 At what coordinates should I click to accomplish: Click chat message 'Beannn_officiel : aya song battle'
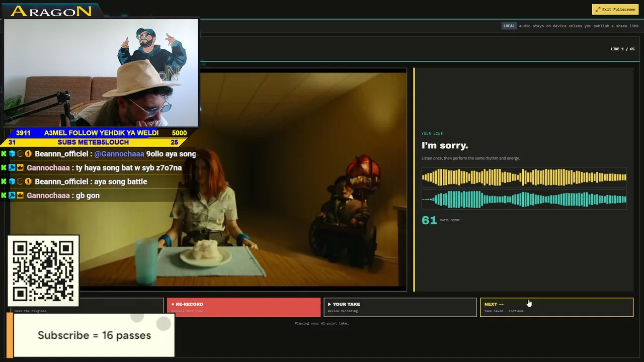click(x=74, y=182)
